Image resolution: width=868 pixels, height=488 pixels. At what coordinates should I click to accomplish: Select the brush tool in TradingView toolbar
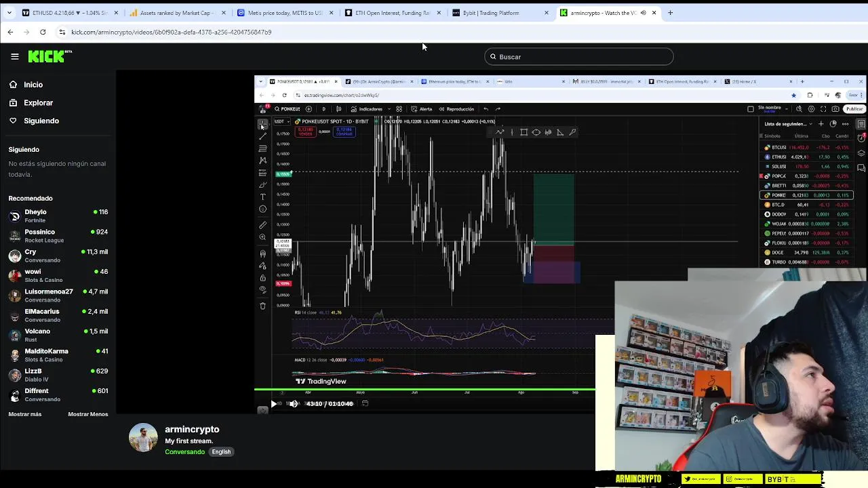[263, 185]
